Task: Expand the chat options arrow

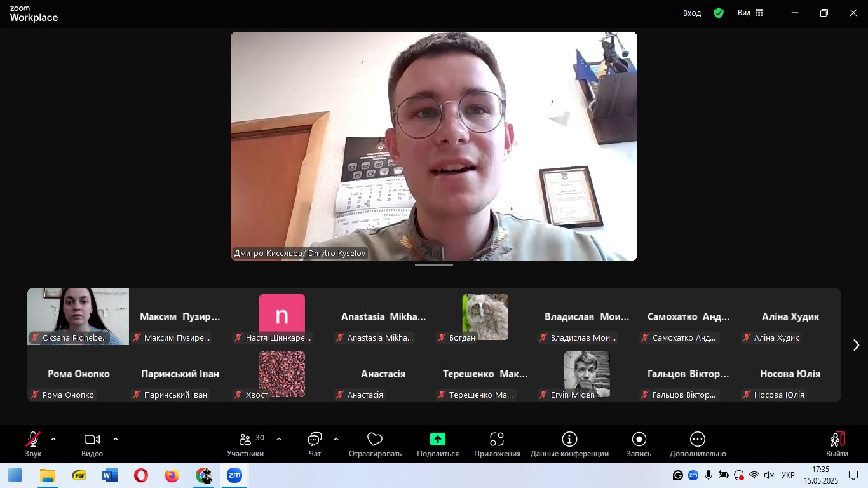Action: pos(336,439)
